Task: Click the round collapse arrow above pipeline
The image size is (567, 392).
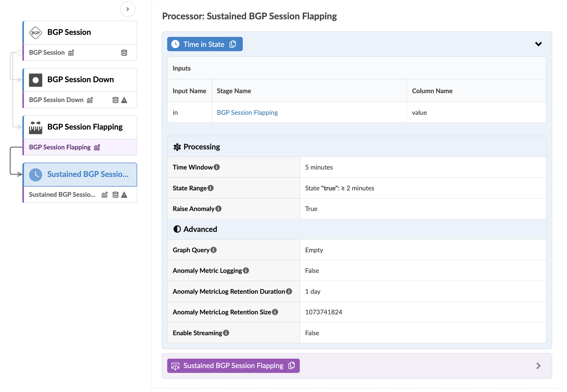Action: 127,9
